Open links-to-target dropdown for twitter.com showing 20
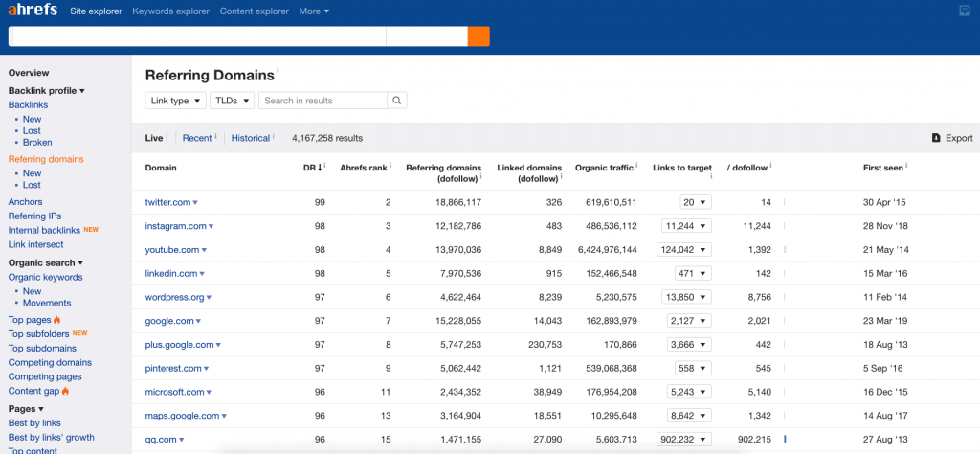This screenshot has height=454, width=980. pyautogui.click(x=696, y=203)
